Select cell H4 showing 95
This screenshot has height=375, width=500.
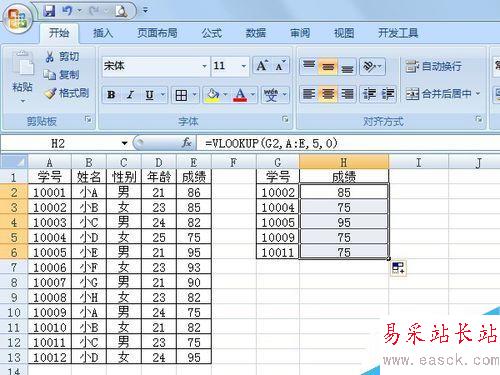(x=344, y=222)
